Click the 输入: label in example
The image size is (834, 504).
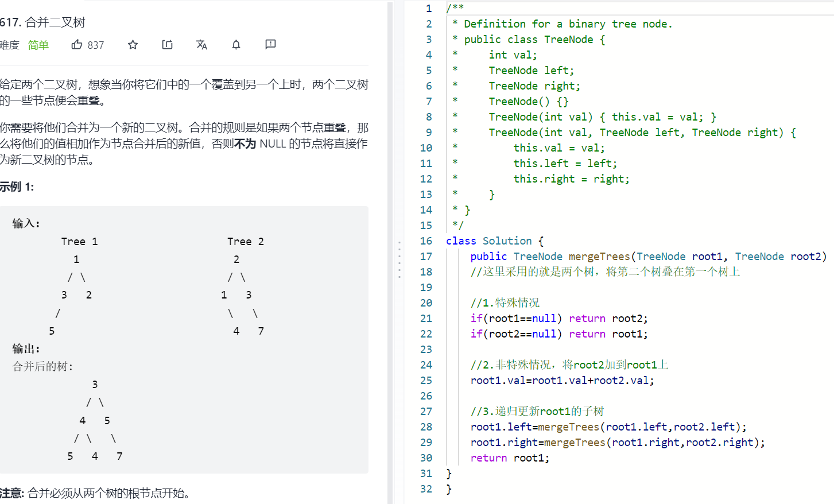pos(26,223)
